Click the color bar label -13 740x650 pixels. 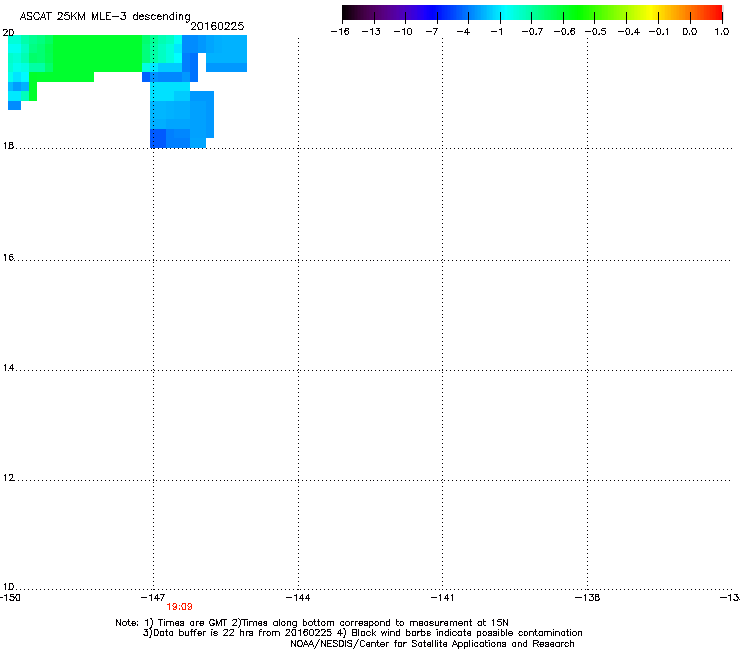pos(371,32)
